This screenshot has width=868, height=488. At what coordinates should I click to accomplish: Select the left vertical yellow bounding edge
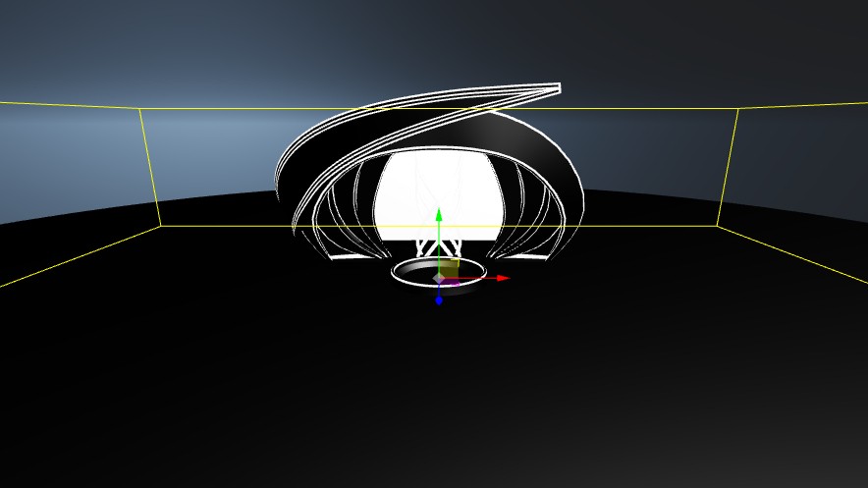[151, 167]
